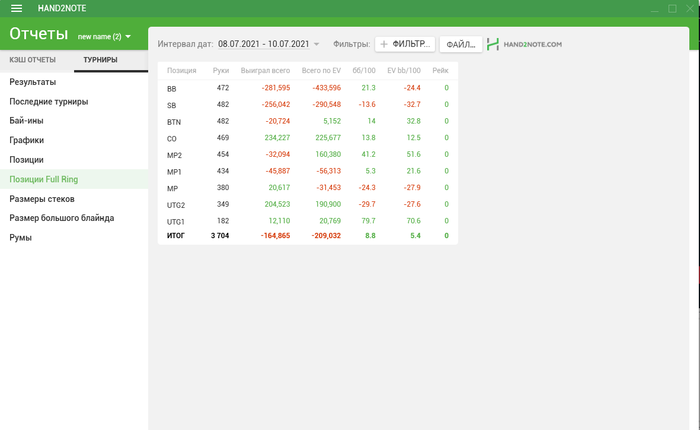
Task: Open the hamburger main menu
Action: point(17,8)
